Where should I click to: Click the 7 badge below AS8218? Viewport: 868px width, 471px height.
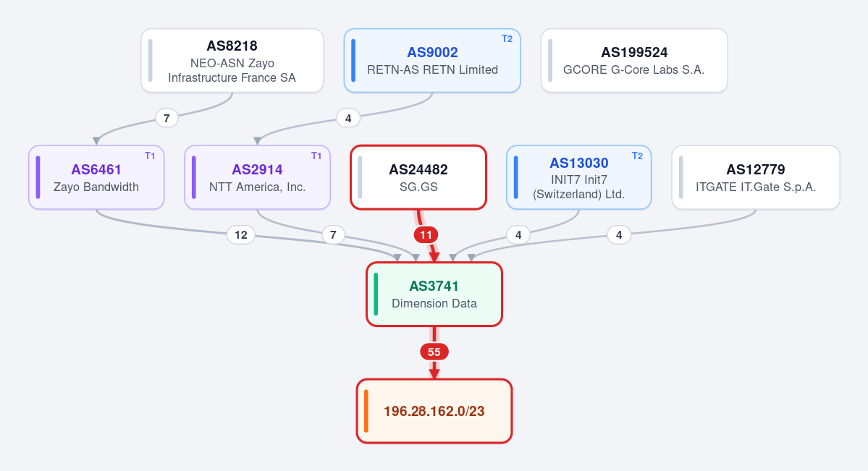(167, 119)
